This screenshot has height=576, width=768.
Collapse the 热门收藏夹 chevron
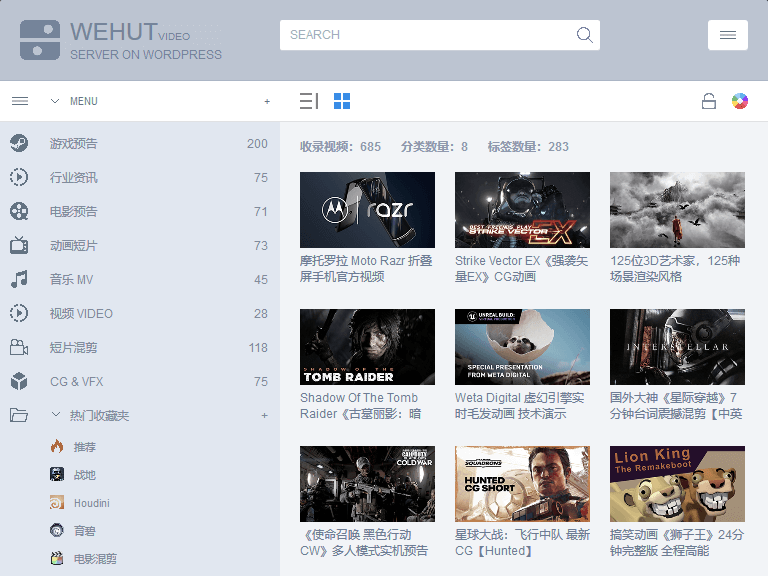pyautogui.click(x=56, y=415)
